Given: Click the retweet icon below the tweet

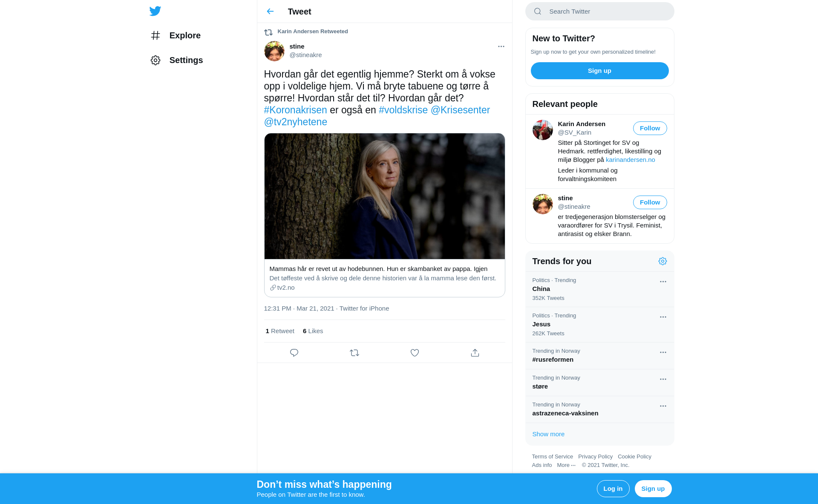Looking at the screenshot, I should click(354, 353).
